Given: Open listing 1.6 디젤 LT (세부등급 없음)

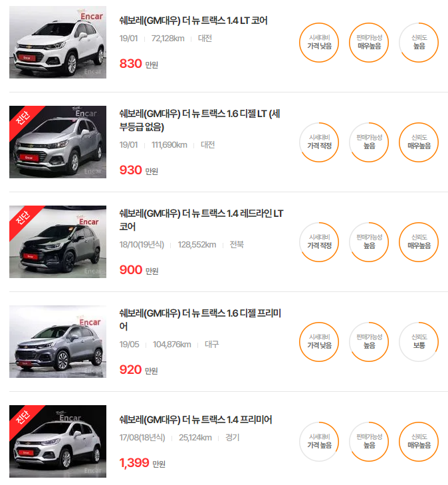Looking at the screenshot, I should tap(200, 120).
